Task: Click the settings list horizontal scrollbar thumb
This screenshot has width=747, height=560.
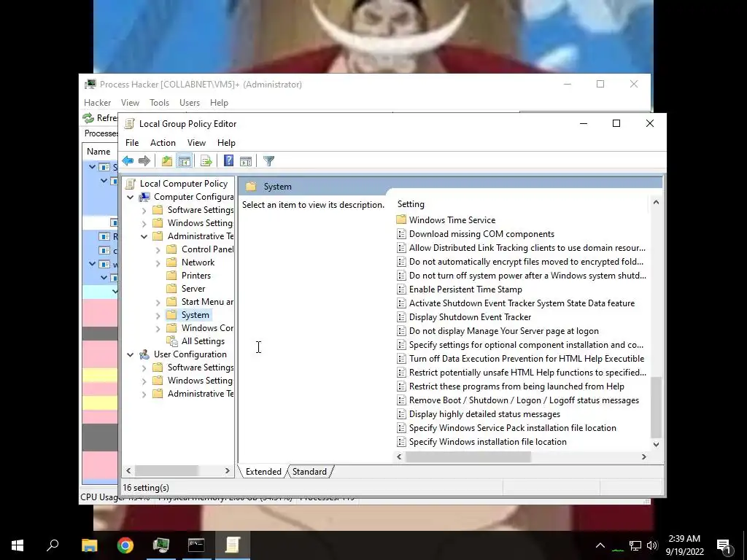Action: coord(468,456)
